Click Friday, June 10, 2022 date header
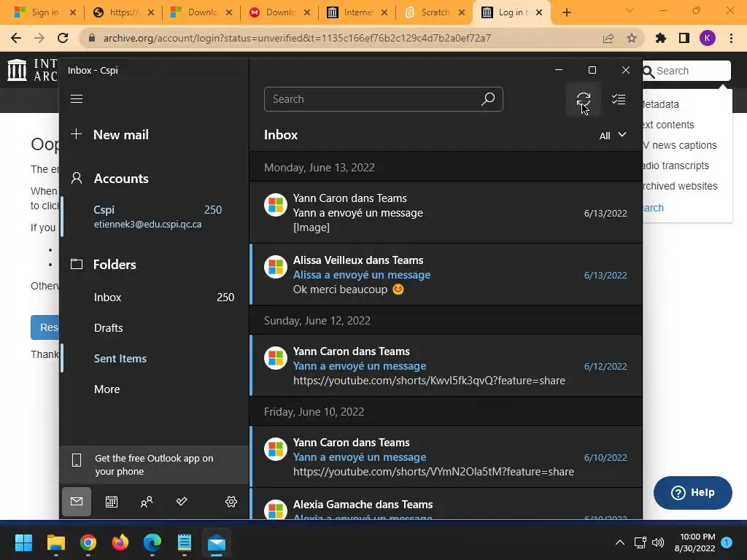The height and width of the screenshot is (560, 747). 314,412
